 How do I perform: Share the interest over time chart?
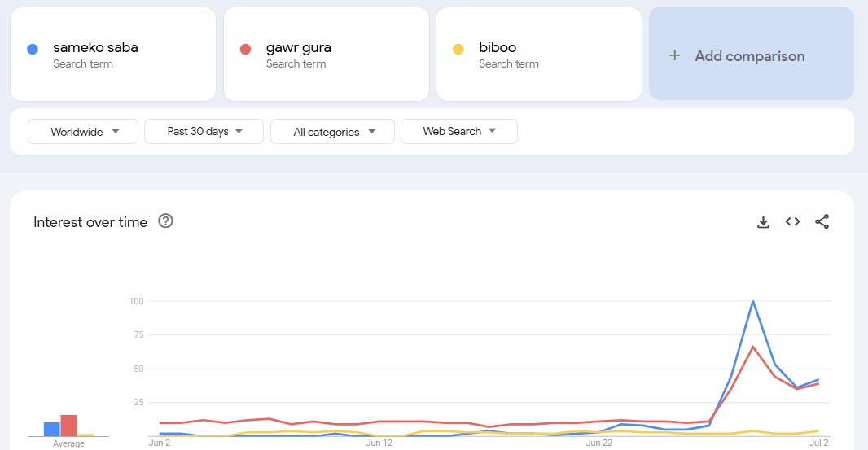822,221
